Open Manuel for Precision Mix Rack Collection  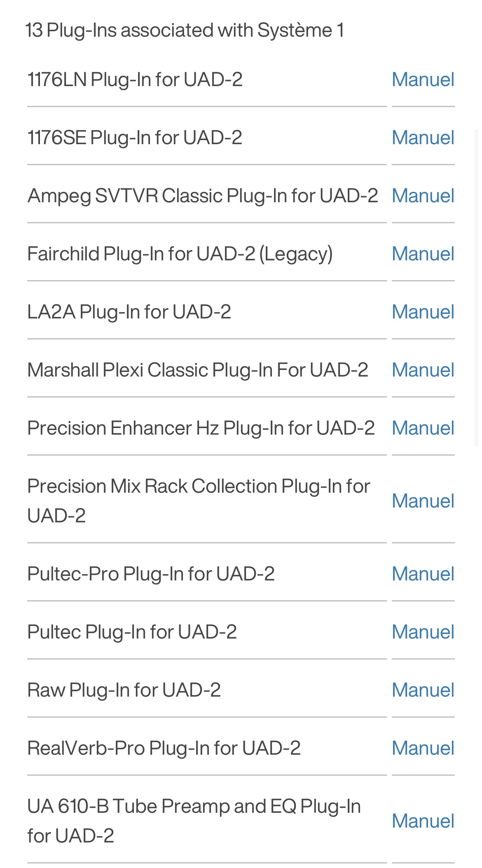tap(423, 501)
